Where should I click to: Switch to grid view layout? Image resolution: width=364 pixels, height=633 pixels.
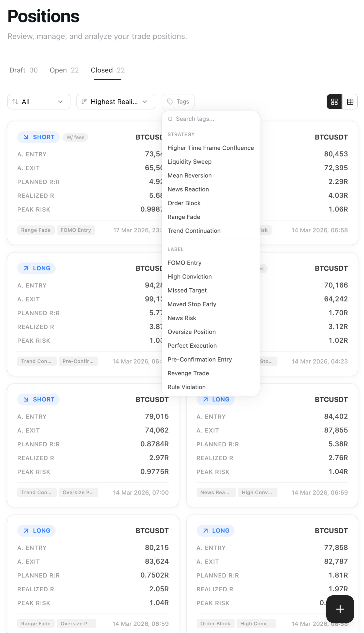[334, 102]
